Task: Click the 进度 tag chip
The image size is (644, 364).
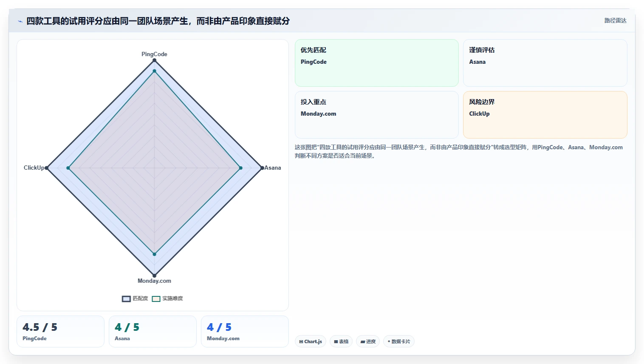Action: click(368, 341)
